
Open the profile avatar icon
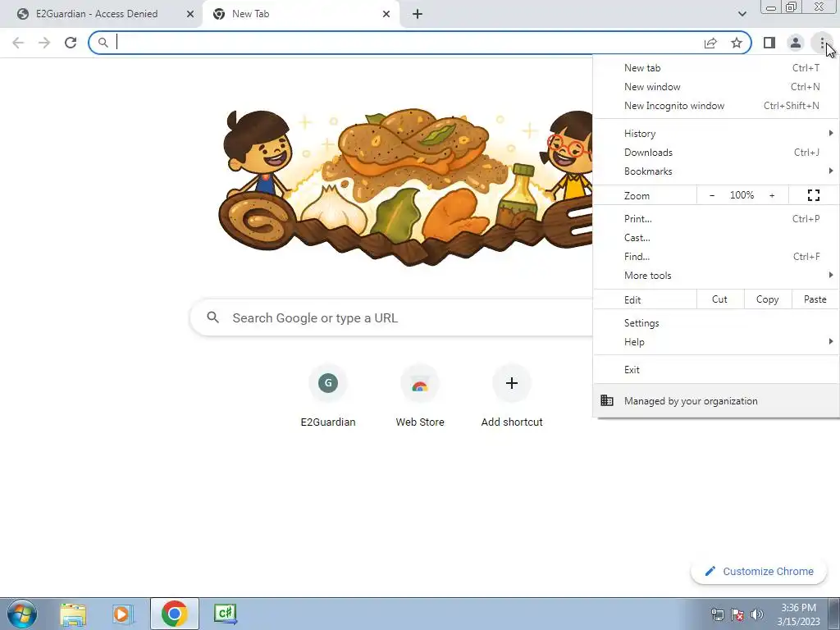tap(796, 43)
